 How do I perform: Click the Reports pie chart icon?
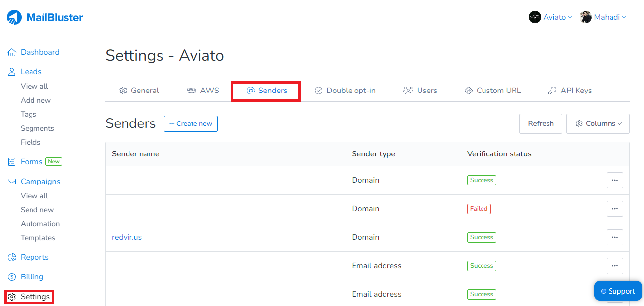12,257
